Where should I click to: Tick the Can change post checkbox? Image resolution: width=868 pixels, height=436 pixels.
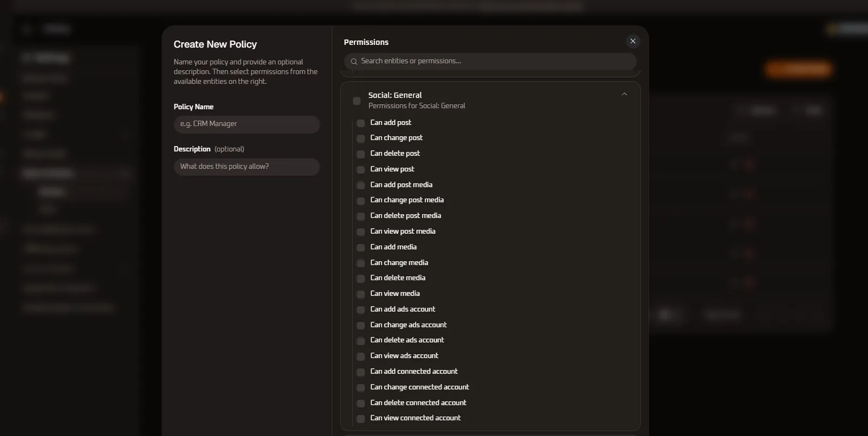click(360, 138)
